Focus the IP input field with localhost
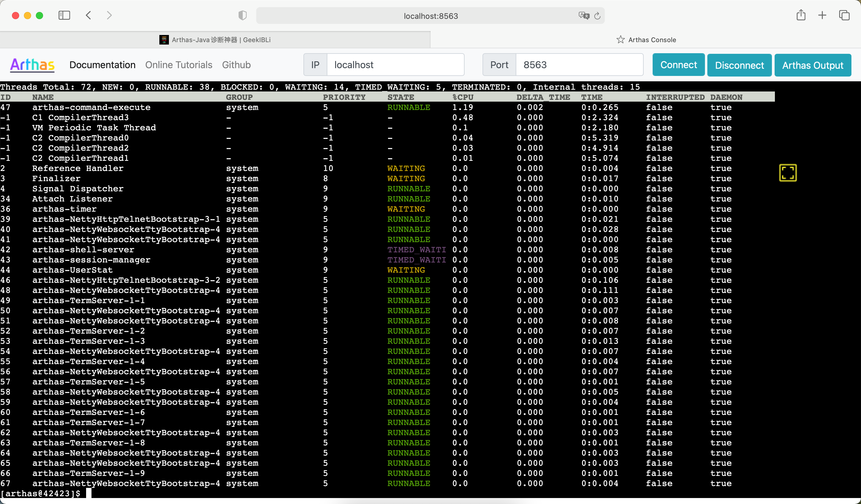 395,65
